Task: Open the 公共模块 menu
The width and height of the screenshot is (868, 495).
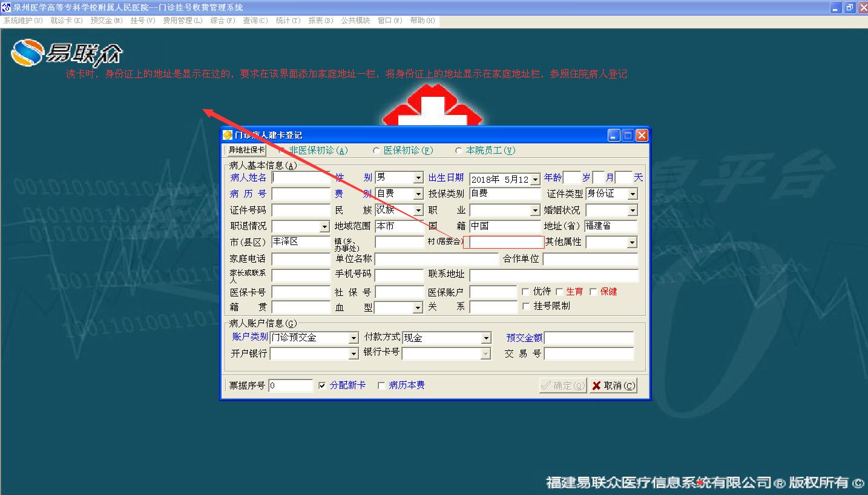Action: [355, 21]
